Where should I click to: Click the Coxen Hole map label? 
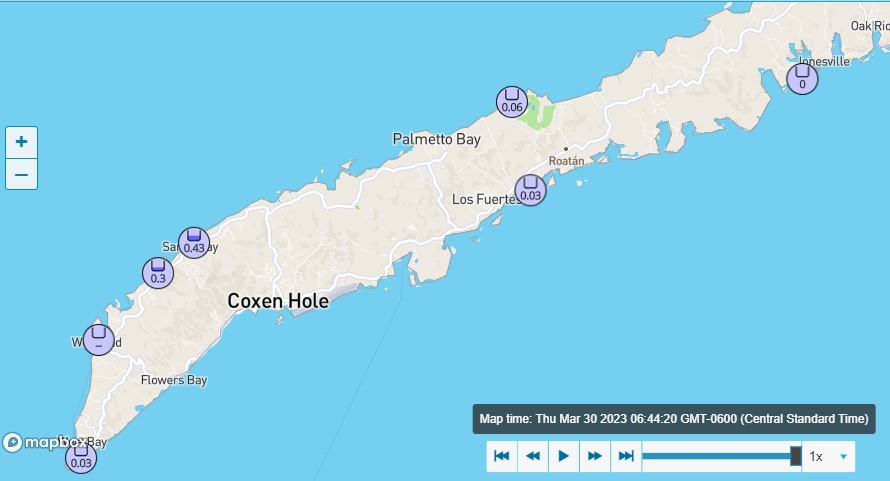coord(277,300)
